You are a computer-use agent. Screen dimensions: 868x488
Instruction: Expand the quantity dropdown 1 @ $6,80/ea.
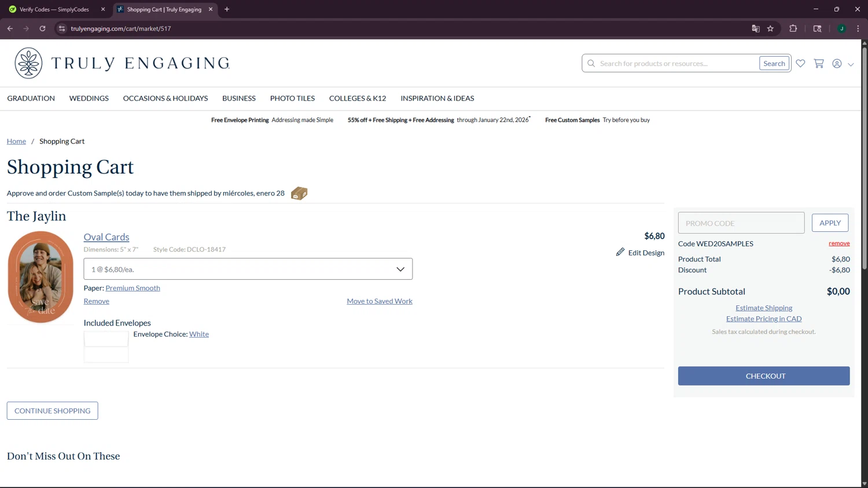pyautogui.click(x=248, y=269)
